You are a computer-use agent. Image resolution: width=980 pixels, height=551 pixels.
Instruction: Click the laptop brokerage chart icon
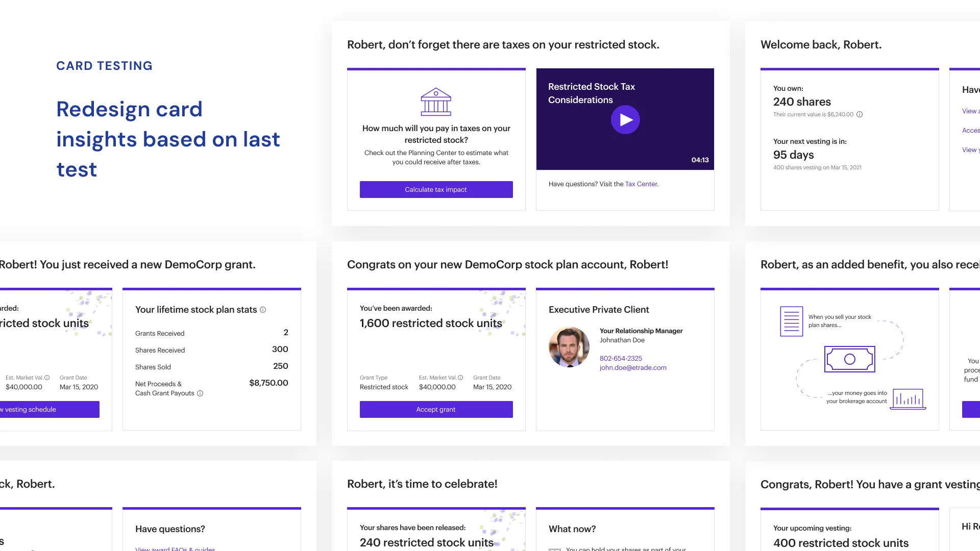point(908,399)
